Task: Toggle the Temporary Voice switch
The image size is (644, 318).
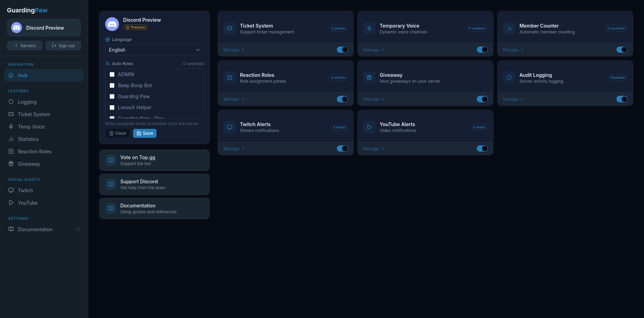Action: [x=482, y=50]
